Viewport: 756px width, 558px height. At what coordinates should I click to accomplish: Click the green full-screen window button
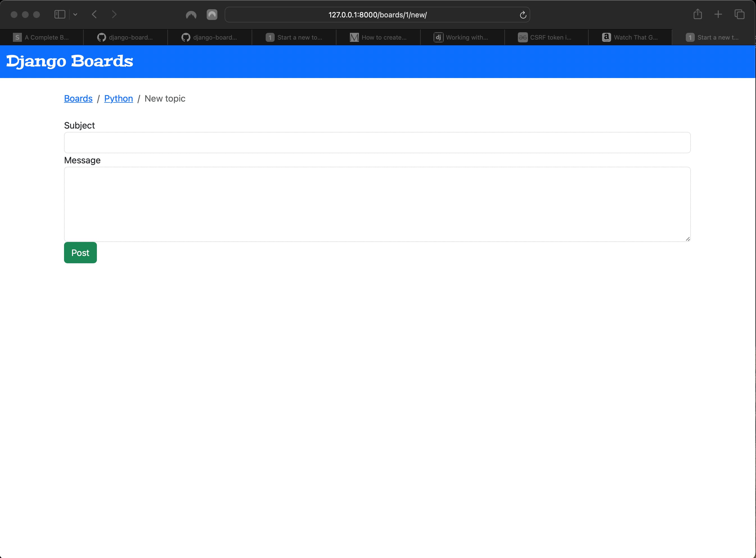[x=37, y=15]
